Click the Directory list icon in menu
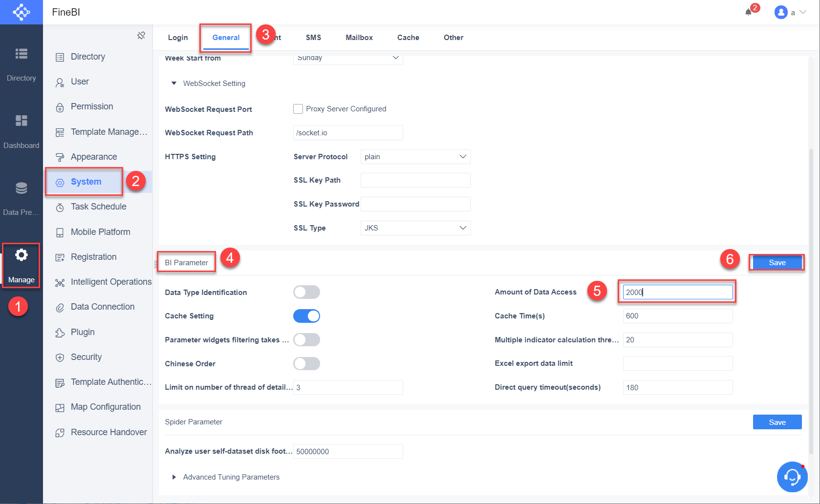 60,57
